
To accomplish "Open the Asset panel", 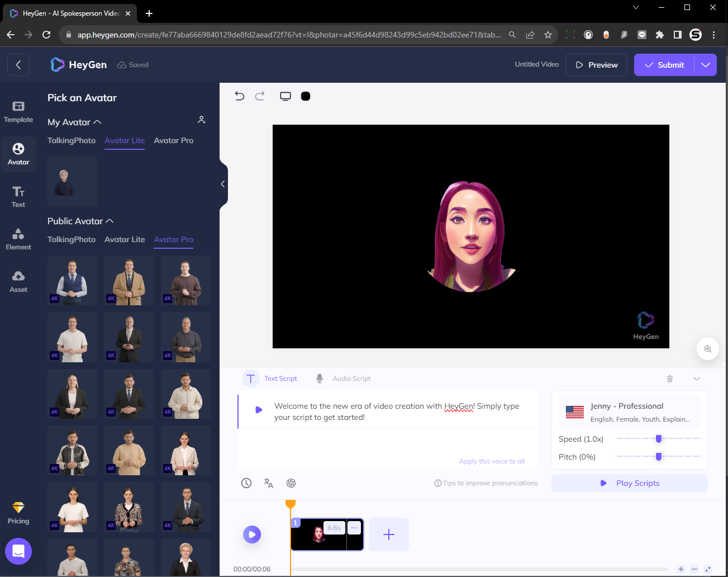I will tap(18, 282).
